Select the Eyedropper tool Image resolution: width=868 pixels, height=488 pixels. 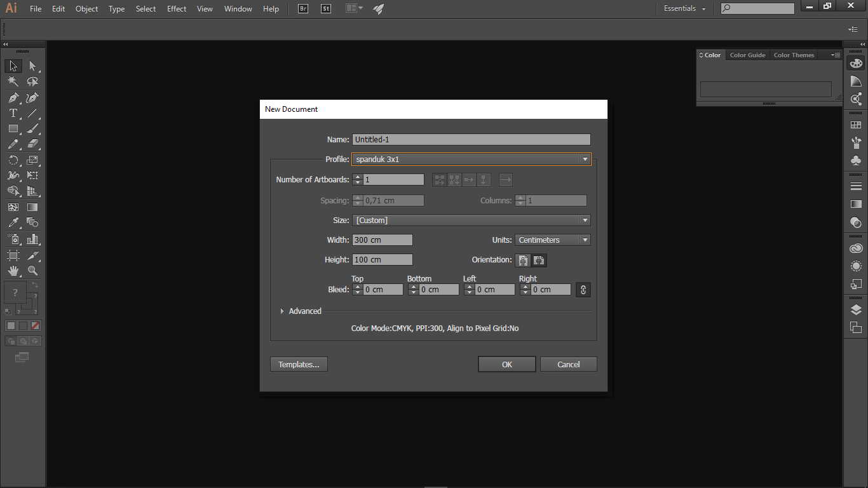pos(13,222)
